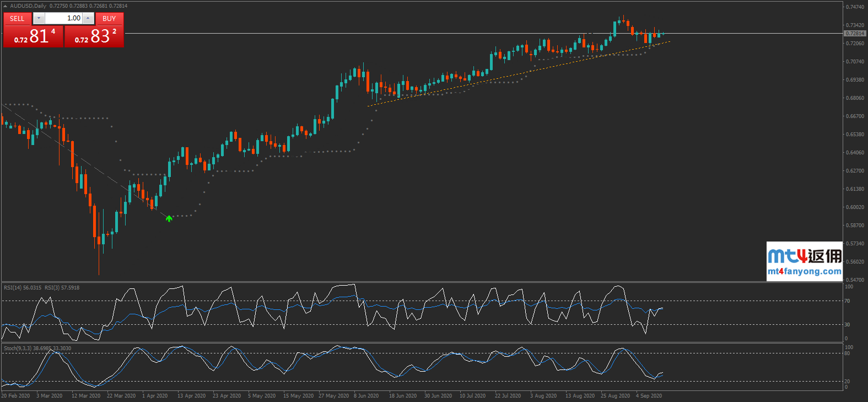Click the 25 Aug 2020 date label
Screen dimensions: 868x402
pyautogui.click(x=615, y=396)
